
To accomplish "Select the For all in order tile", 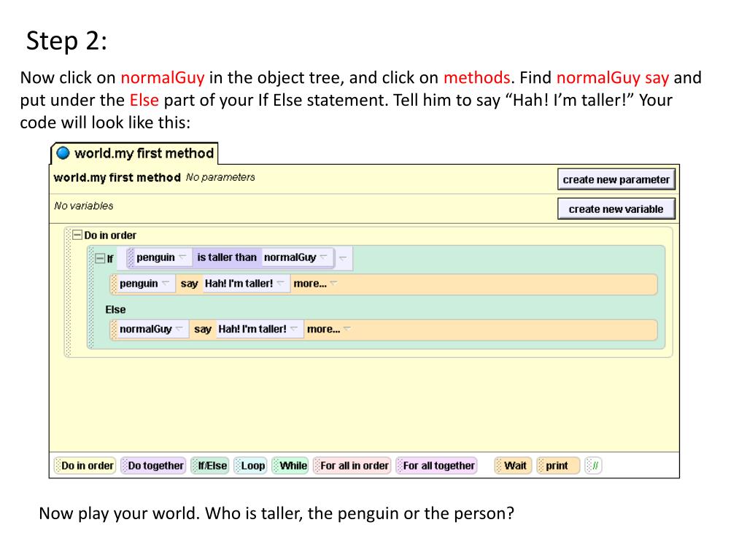I will (x=352, y=465).
